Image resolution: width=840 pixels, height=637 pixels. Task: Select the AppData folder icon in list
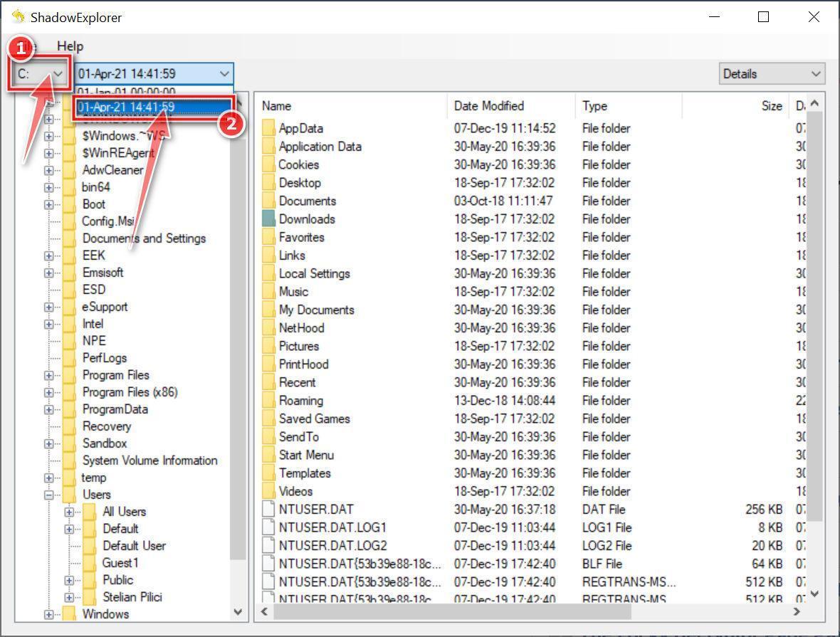tap(268, 128)
